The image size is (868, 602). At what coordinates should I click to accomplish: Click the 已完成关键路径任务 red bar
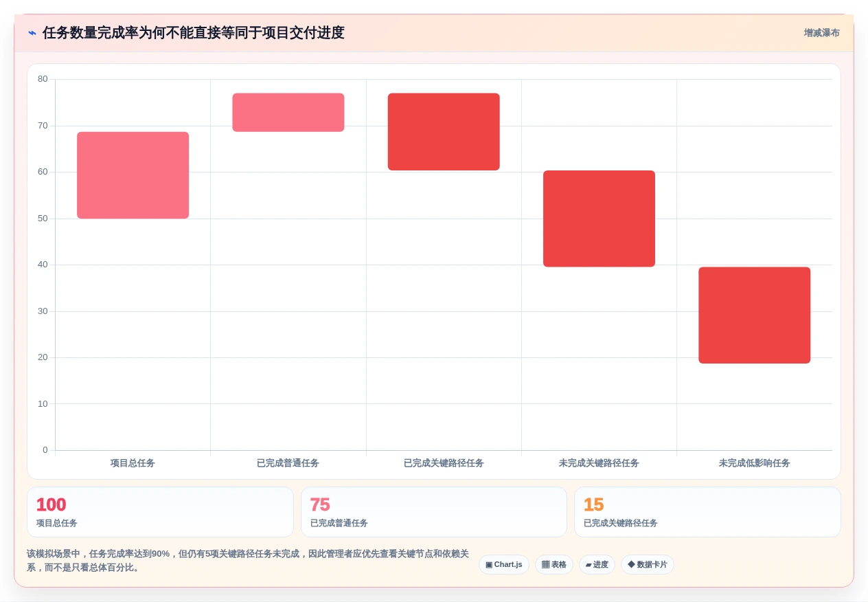444,132
